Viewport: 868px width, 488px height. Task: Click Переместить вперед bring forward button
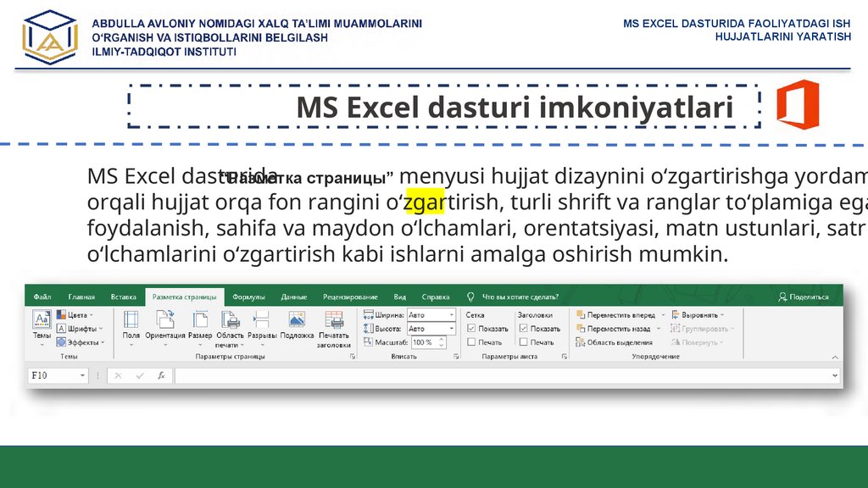(x=615, y=315)
